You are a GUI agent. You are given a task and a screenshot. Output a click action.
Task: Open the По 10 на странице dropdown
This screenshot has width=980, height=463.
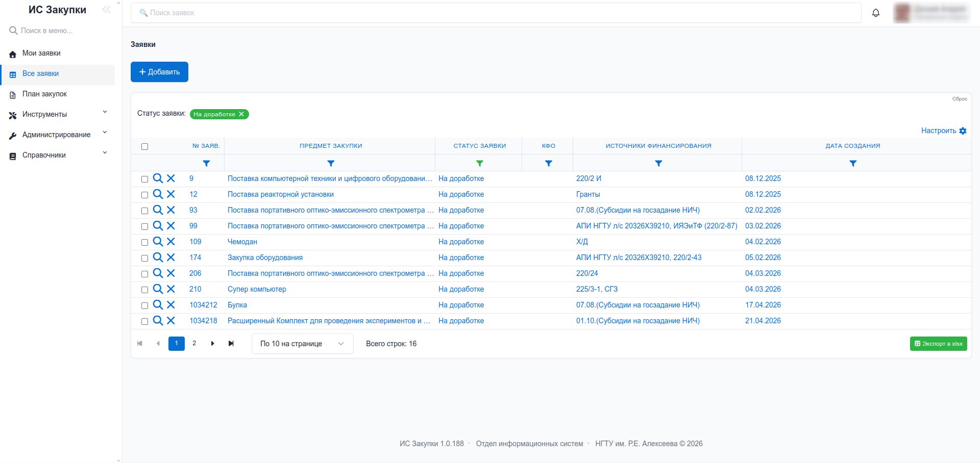pyautogui.click(x=302, y=344)
